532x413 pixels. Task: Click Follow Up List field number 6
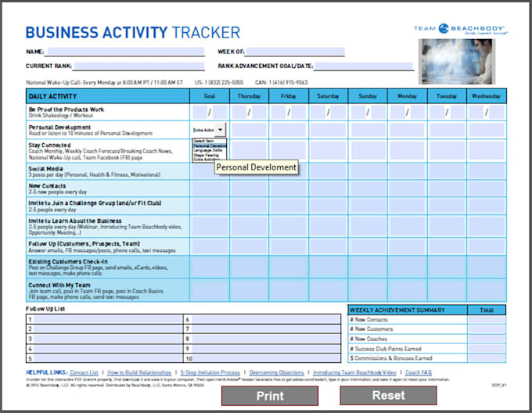266,319
